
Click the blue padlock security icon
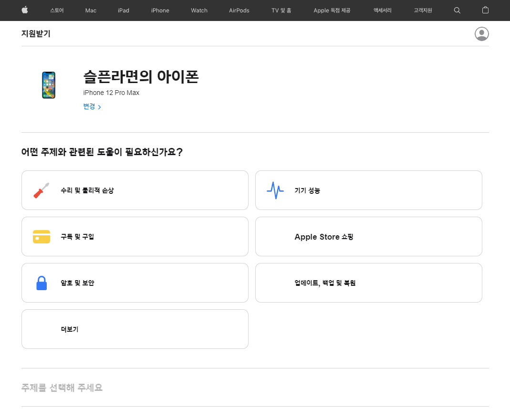[42, 283]
